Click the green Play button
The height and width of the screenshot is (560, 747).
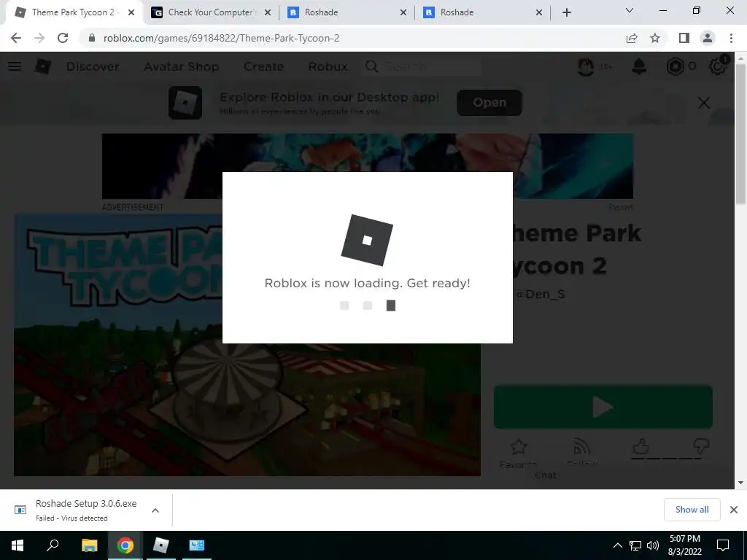click(603, 407)
